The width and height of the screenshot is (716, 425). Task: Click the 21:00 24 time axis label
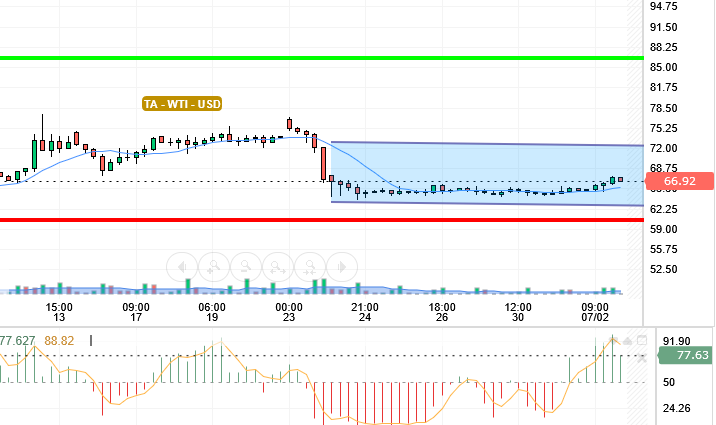point(365,312)
